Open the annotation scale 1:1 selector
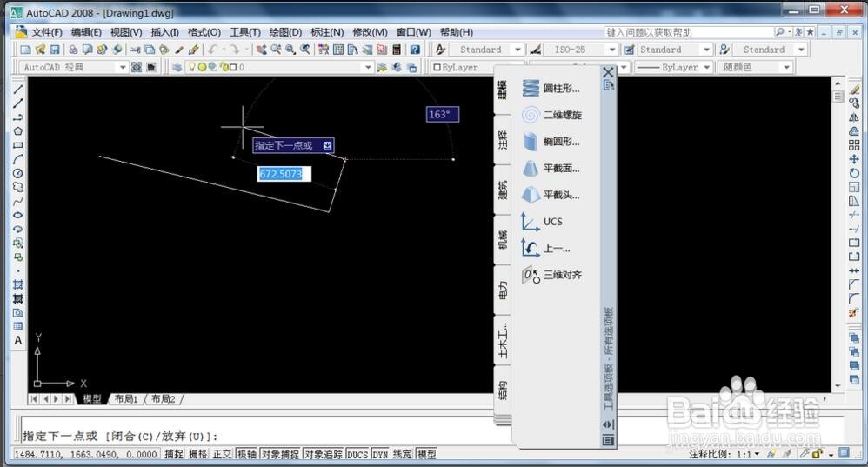Screen dimensions: 868x467 (748, 454)
